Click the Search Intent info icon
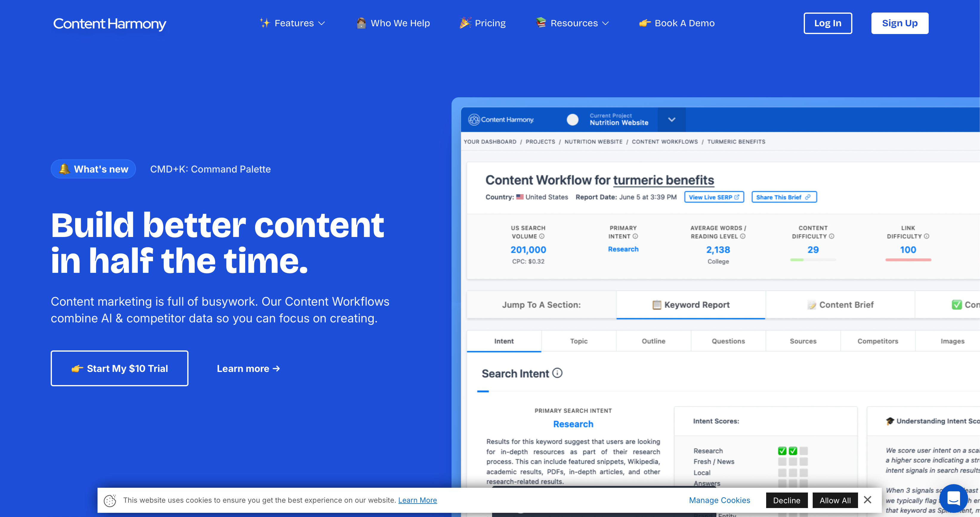980x517 pixels. click(557, 373)
